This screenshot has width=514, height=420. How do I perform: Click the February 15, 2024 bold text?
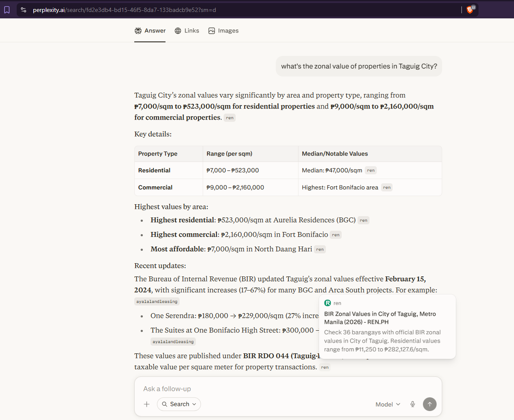[x=280, y=285]
